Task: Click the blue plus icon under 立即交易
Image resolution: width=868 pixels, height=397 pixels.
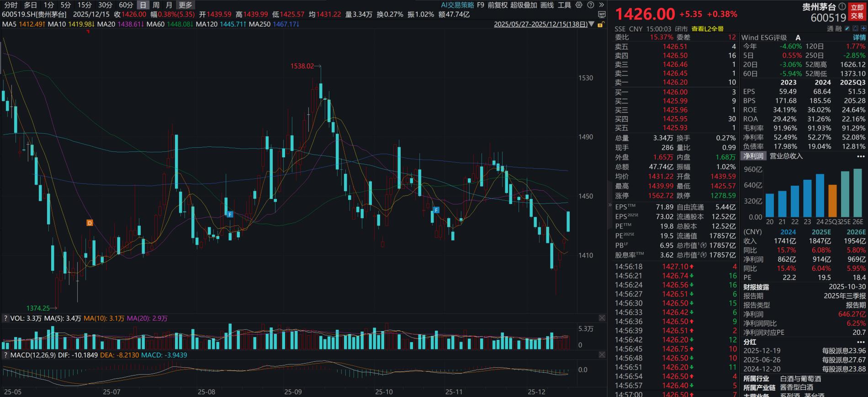Action: [x=863, y=28]
